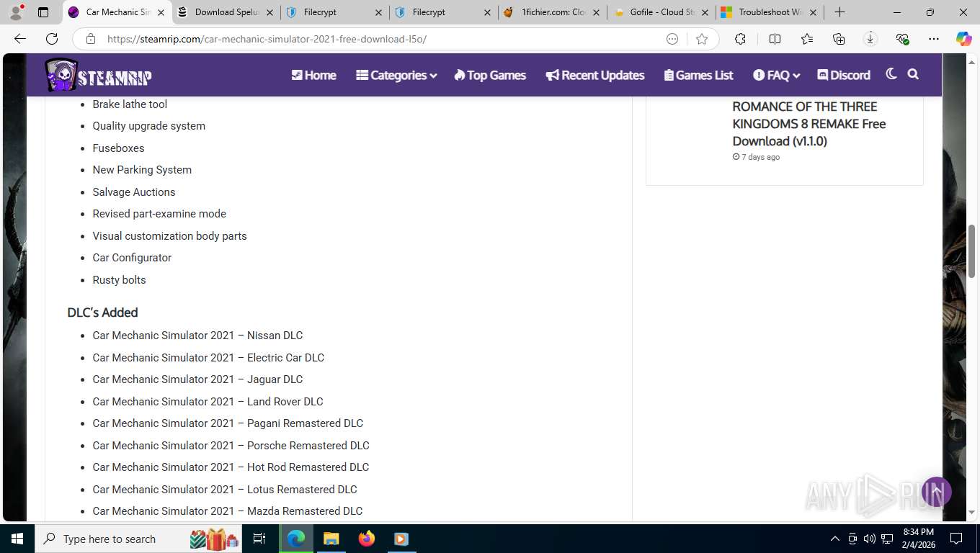Open Edge Settings and more menu
The height and width of the screenshot is (553, 980).
coord(934,39)
